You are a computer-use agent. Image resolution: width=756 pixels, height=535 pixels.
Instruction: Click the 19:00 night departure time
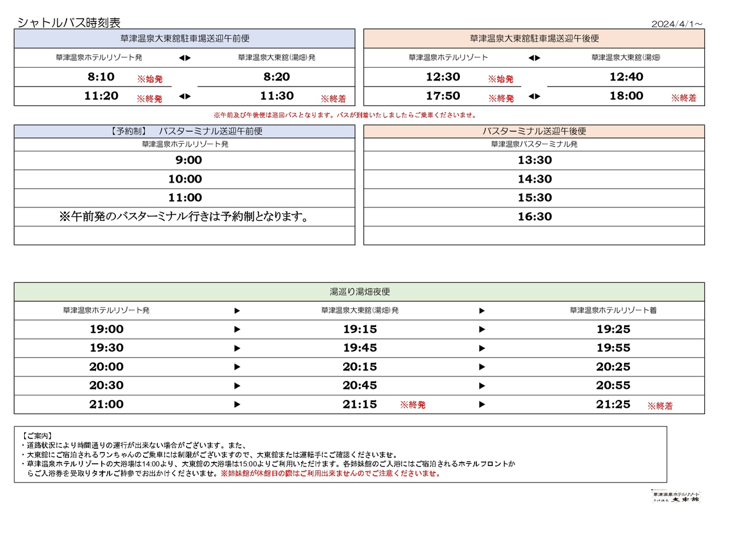coord(107,329)
